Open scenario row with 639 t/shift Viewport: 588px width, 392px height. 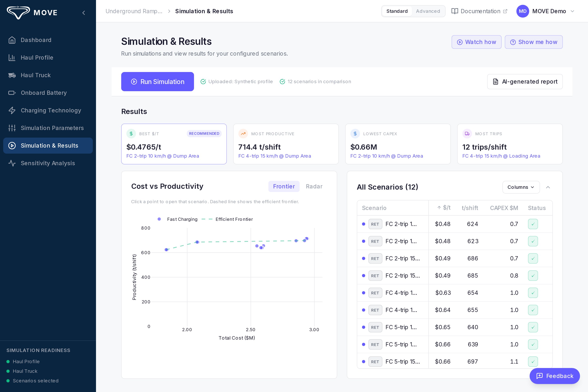454,344
